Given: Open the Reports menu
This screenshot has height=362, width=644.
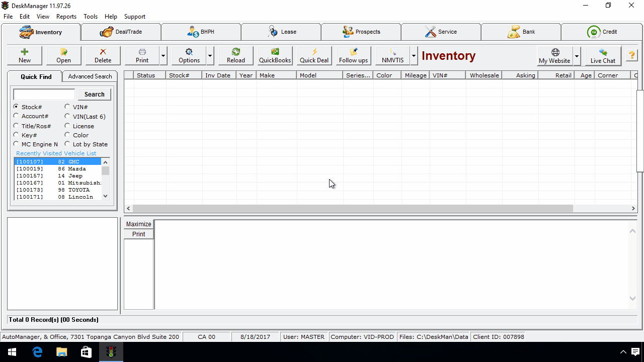Looking at the screenshot, I should click(x=66, y=16).
